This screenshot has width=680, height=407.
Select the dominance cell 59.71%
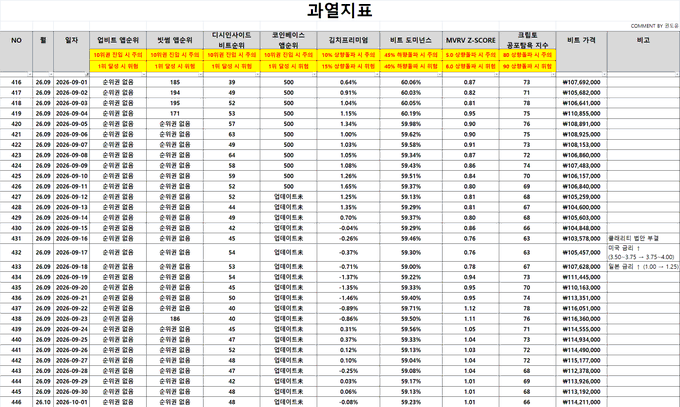(x=411, y=308)
